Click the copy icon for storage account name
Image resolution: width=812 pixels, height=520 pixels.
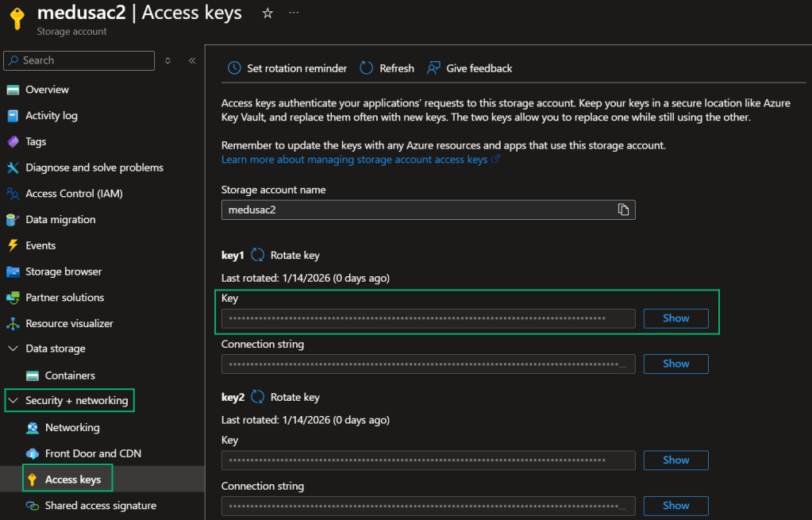pyautogui.click(x=623, y=210)
